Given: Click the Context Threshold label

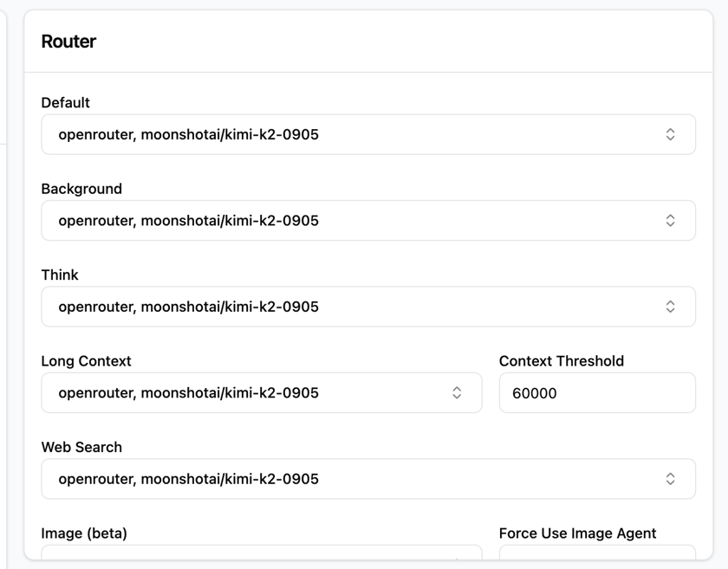Looking at the screenshot, I should point(562,361).
